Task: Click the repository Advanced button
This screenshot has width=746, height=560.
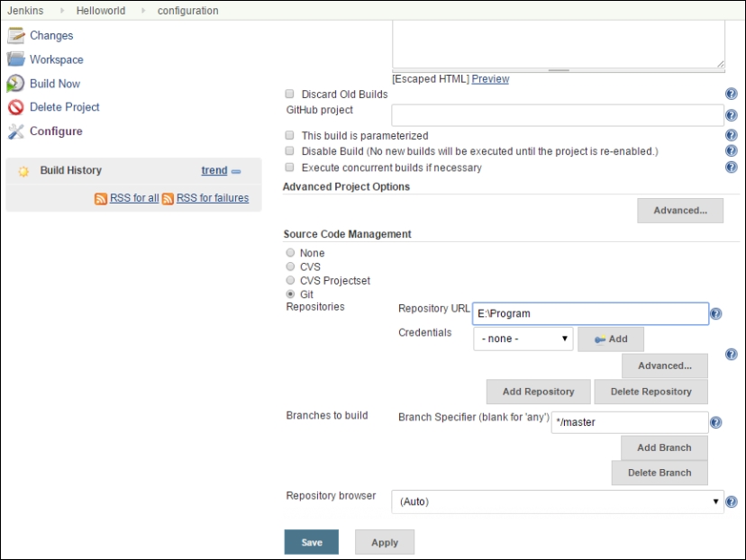Action: click(x=665, y=366)
